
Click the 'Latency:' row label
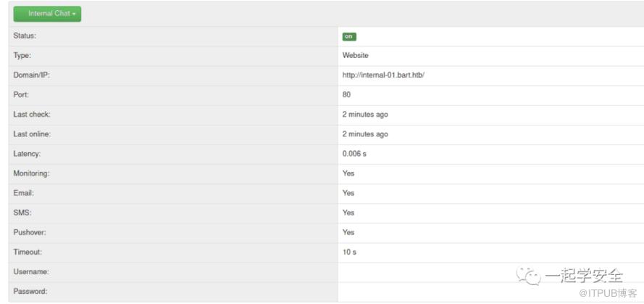coord(27,154)
